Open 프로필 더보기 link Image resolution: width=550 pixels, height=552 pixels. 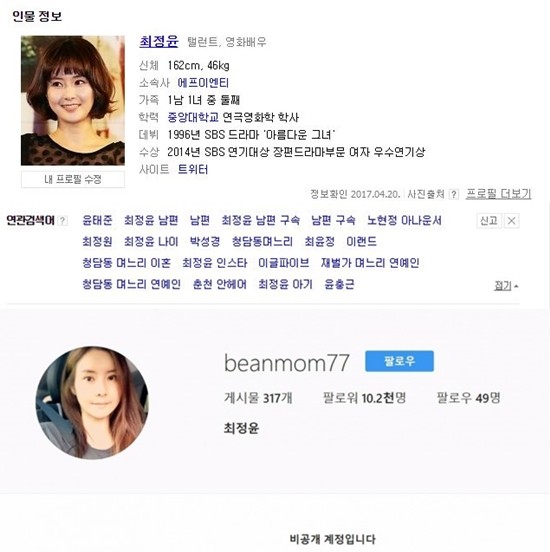click(x=498, y=194)
